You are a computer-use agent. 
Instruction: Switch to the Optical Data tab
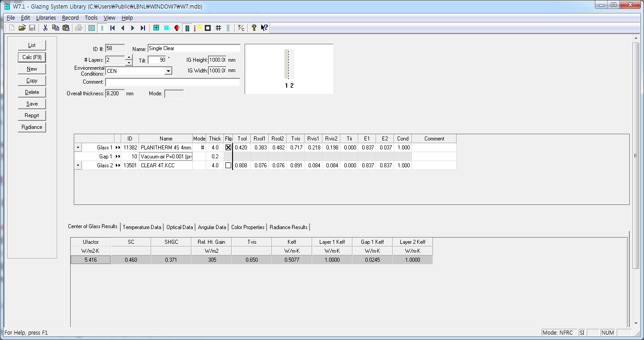[x=179, y=227]
